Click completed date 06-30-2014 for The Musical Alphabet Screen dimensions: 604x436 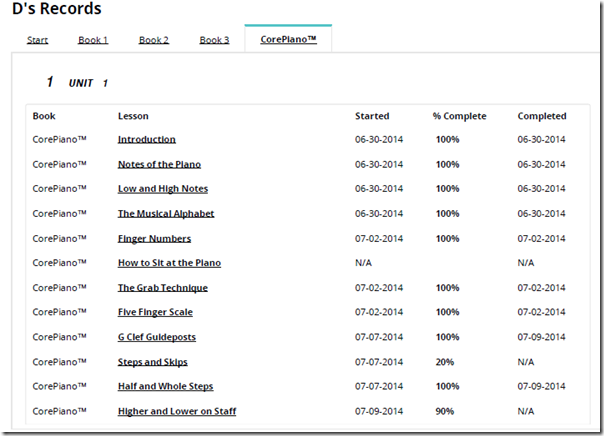coord(541,214)
